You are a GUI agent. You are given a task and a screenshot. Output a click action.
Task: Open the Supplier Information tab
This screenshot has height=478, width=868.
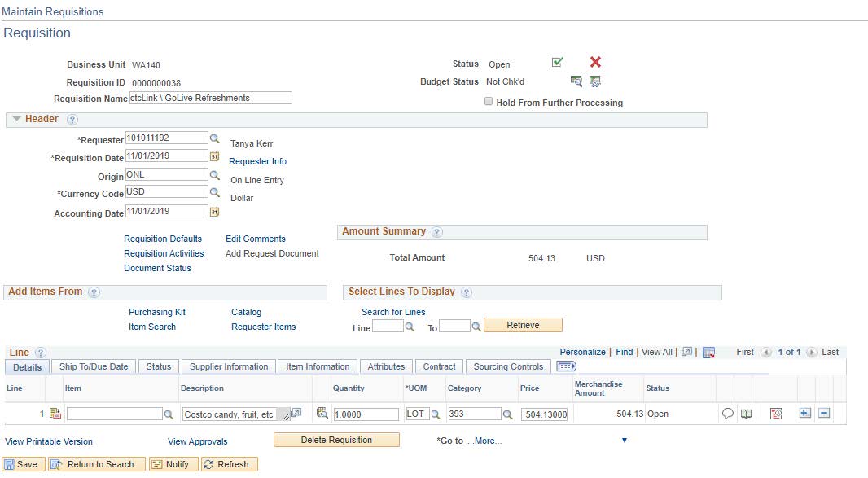(228, 366)
